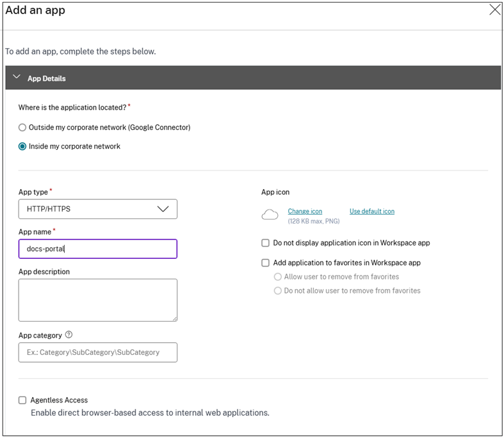Enable the Agentless Access checkbox
The width and height of the screenshot is (504, 437).
[22, 400]
